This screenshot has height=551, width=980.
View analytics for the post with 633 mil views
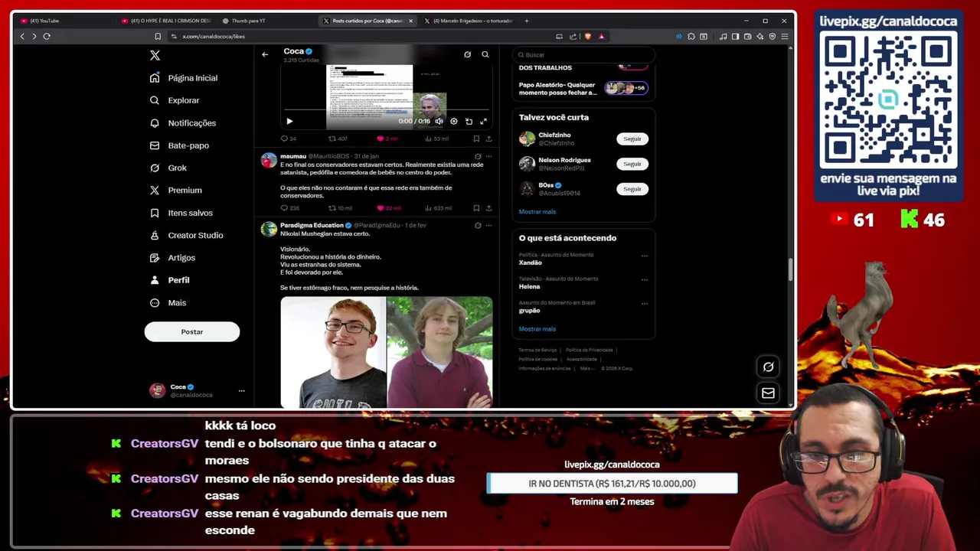[438, 208]
